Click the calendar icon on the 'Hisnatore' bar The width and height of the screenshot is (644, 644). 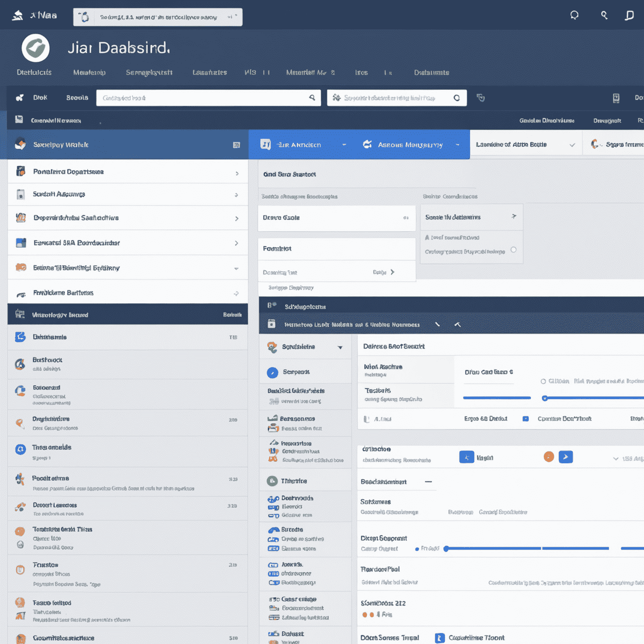[272, 324]
